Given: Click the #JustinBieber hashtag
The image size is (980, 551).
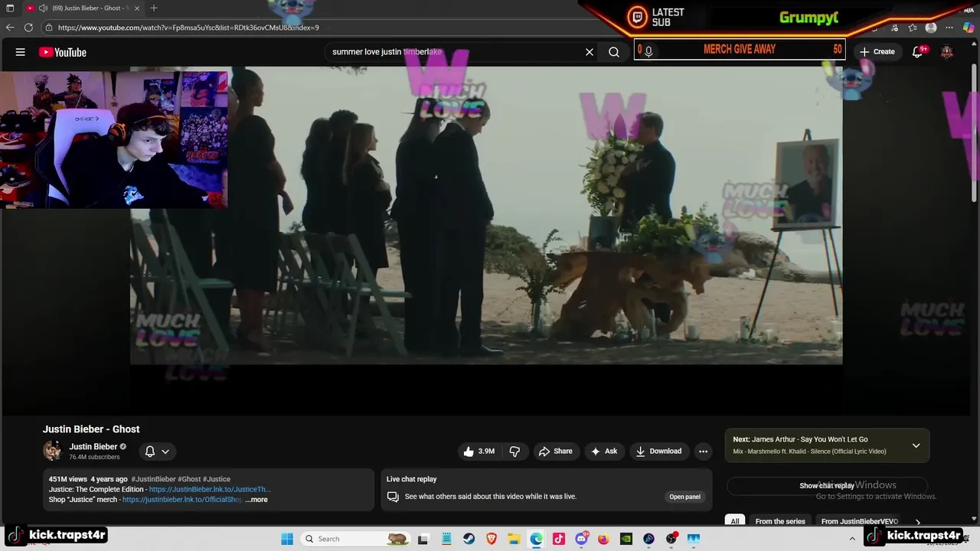Looking at the screenshot, I should click(x=153, y=479).
